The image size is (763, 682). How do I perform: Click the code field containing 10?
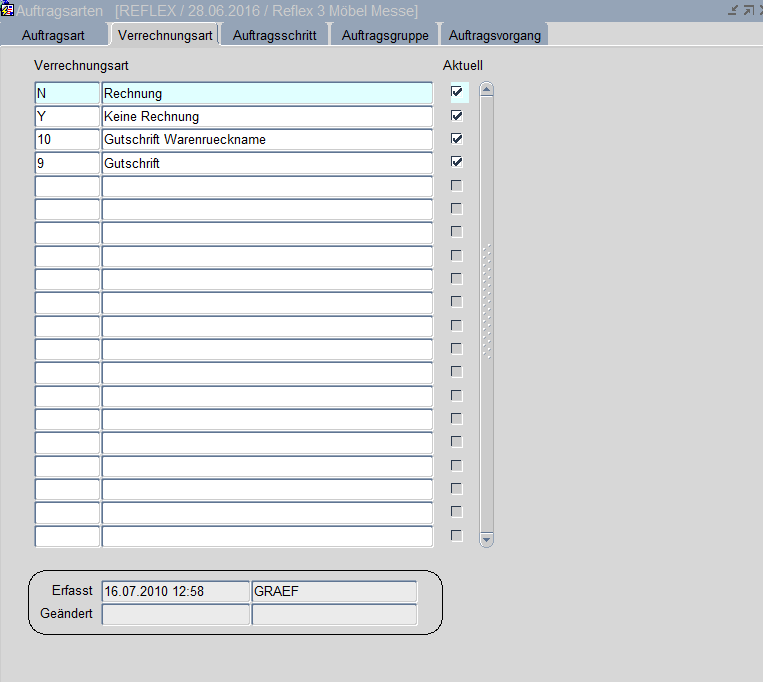66,140
